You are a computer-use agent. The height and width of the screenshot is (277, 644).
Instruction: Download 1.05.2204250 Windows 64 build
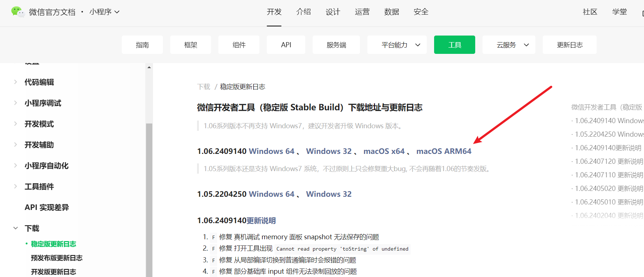[272, 194]
